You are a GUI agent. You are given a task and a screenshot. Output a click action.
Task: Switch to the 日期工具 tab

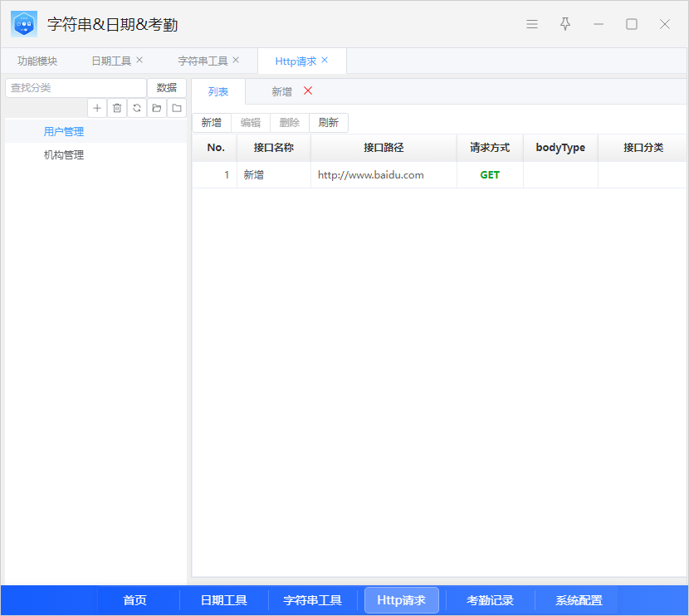pos(111,61)
